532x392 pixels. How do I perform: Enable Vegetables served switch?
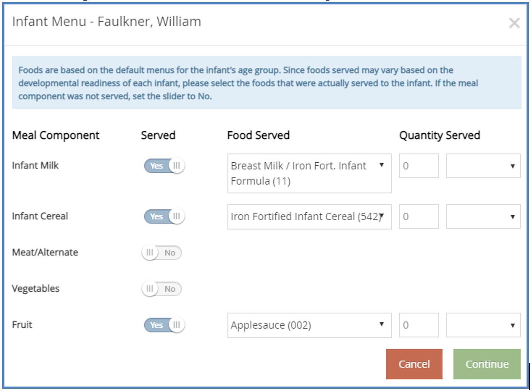(x=162, y=289)
